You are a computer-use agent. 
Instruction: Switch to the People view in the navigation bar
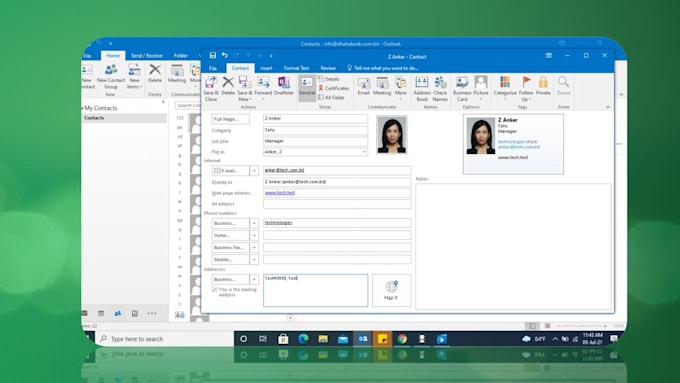118,313
